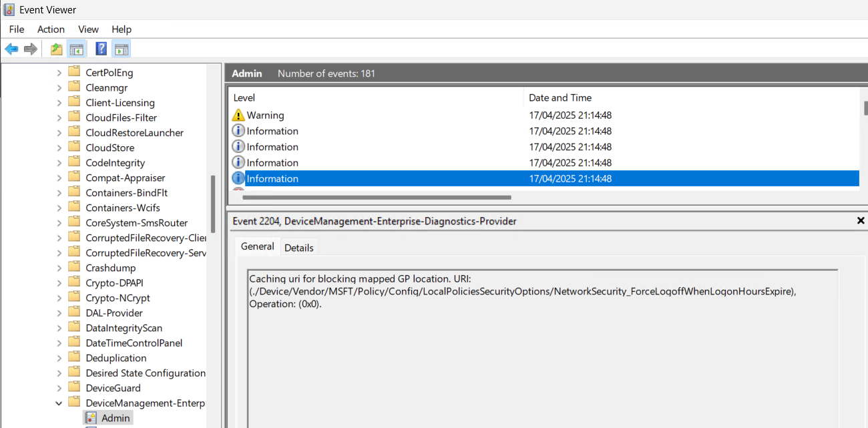Open Help via blue question mark icon
Screen dimensions: 868x428
(101, 49)
